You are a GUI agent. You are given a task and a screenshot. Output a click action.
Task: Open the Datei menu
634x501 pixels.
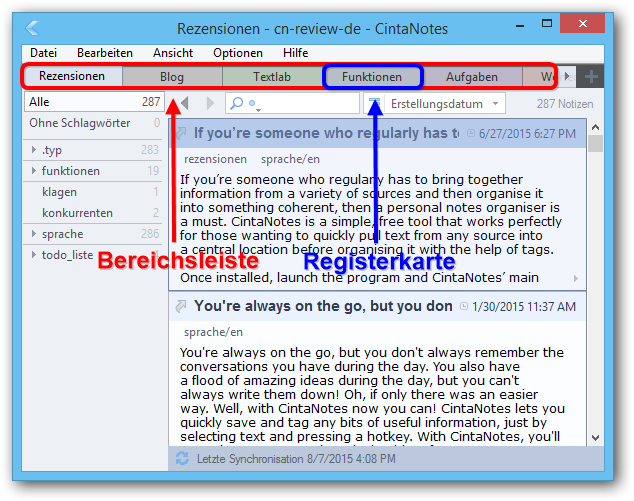[43, 53]
